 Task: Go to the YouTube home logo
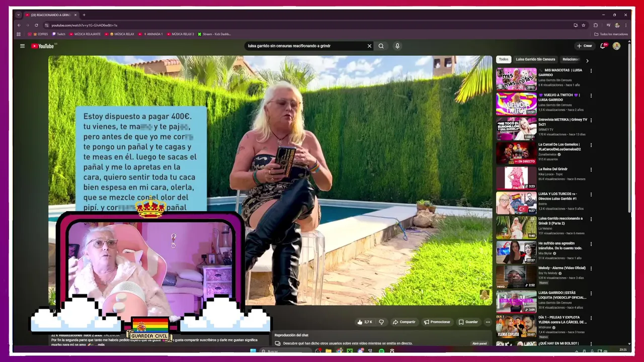43,46
